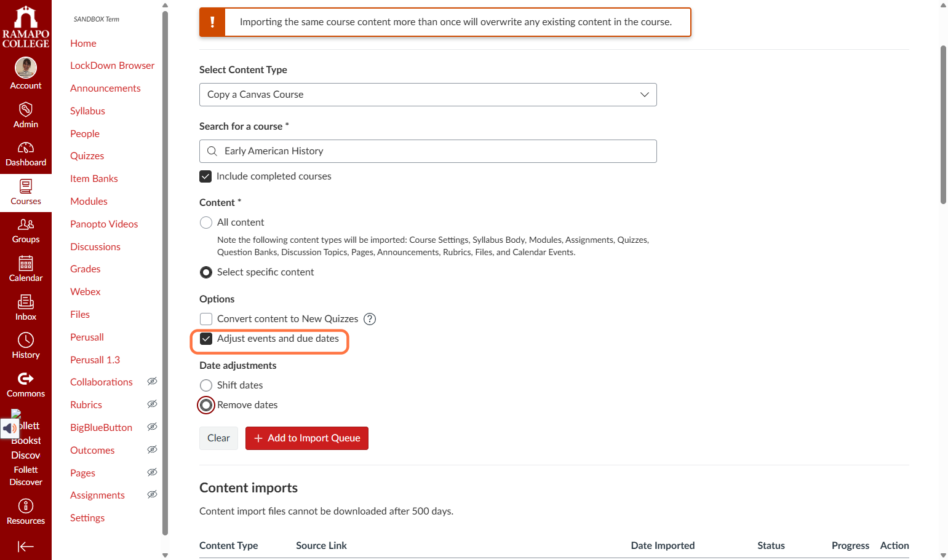Open Resources help menu
This screenshot has width=948, height=560.
(x=26, y=512)
